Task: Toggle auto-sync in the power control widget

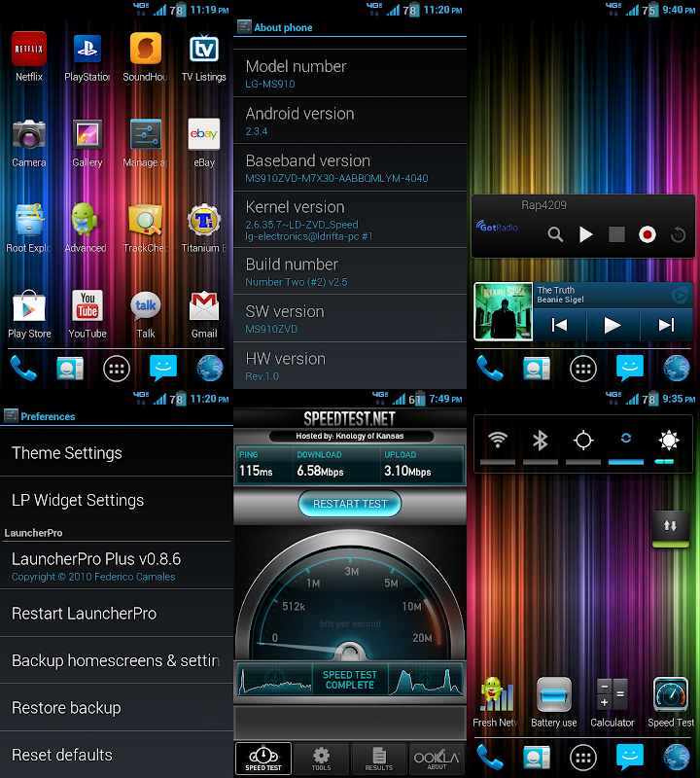Action: pyautogui.click(x=626, y=442)
